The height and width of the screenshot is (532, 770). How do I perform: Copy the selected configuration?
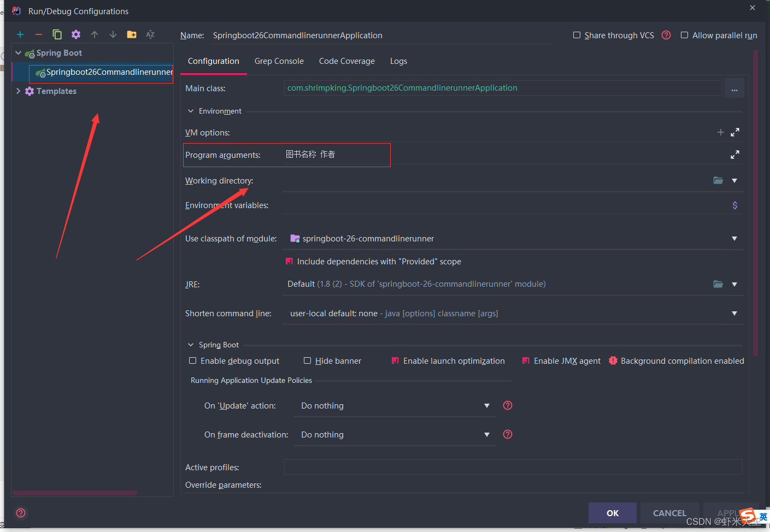click(57, 34)
